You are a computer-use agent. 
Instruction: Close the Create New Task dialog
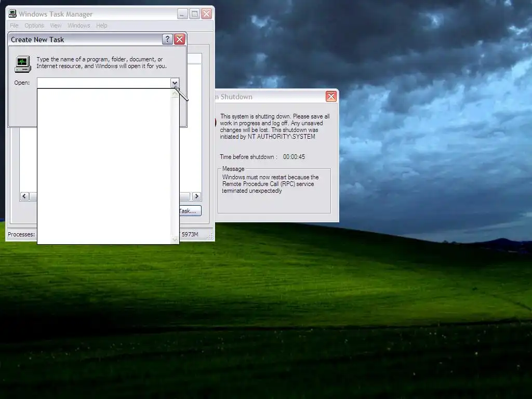(x=179, y=39)
